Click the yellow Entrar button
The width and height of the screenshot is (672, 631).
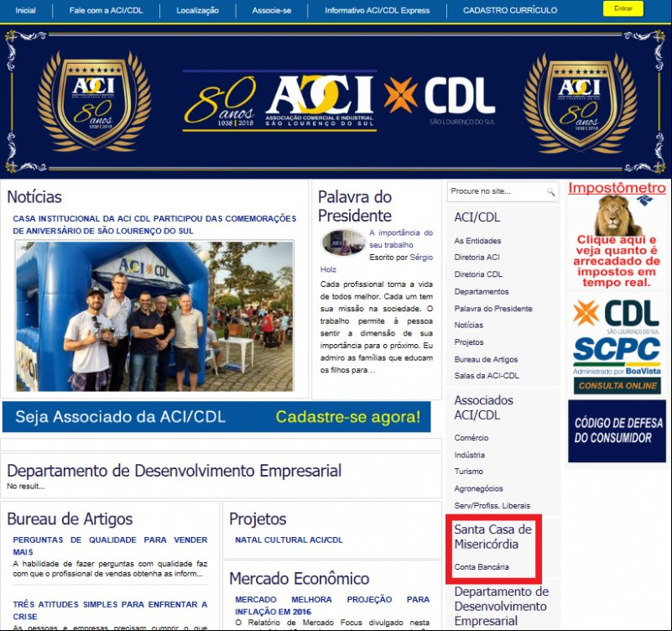coord(623,8)
